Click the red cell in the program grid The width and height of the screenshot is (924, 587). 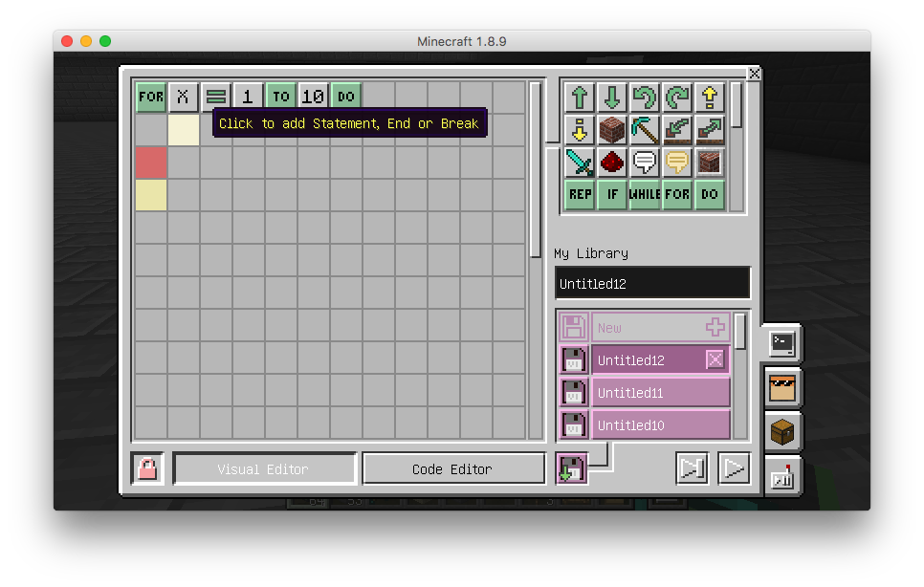[x=151, y=163]
